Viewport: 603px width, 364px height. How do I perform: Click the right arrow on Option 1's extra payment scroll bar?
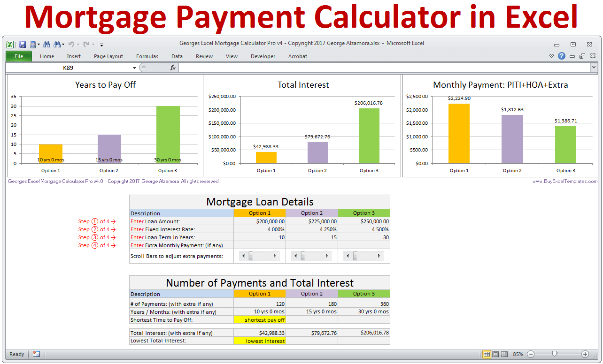[x=274, y=256]
